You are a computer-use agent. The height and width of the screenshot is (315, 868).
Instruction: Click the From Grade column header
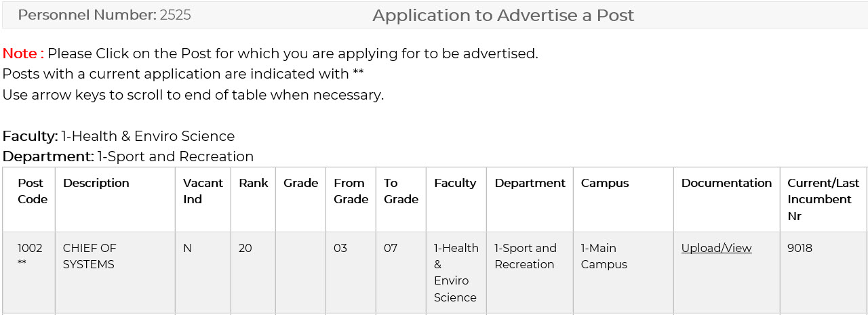pyautogui.click(x=351, y=191)
